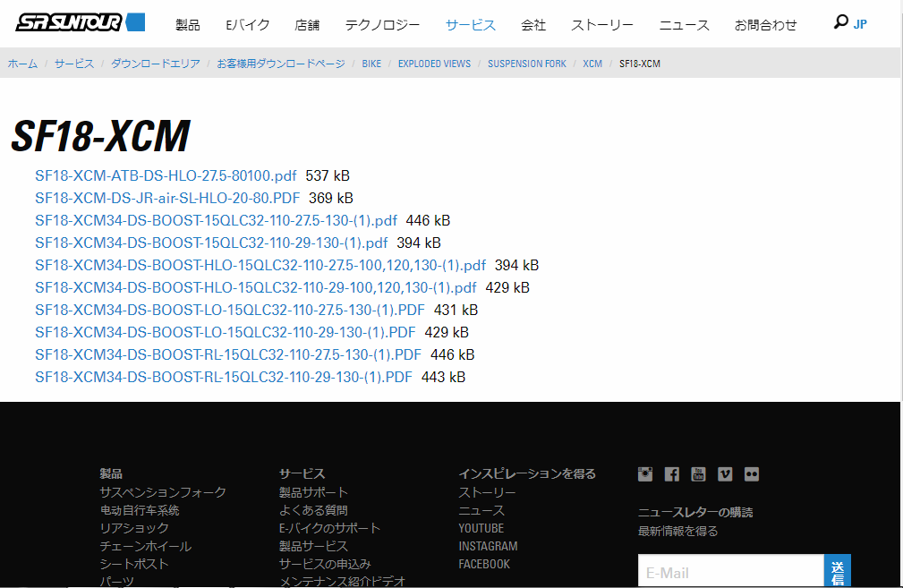The width and height of the screenshot is (903, 588).
Task: Open footer ストーリー link under インスピレーション
Action: 487,492
